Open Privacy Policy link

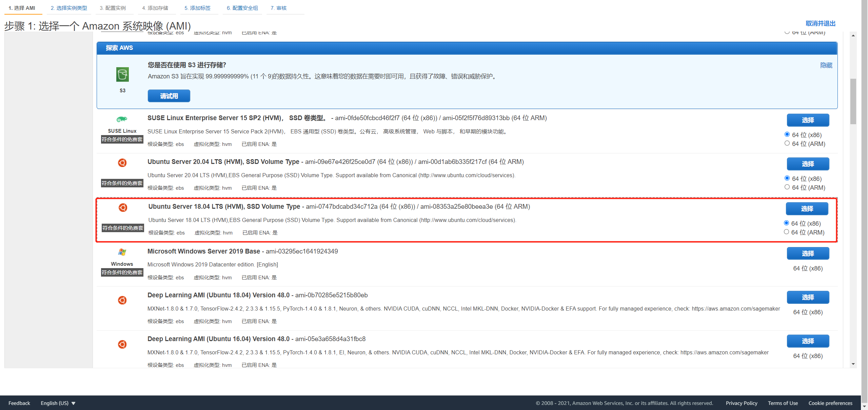(x=742, y=403)
